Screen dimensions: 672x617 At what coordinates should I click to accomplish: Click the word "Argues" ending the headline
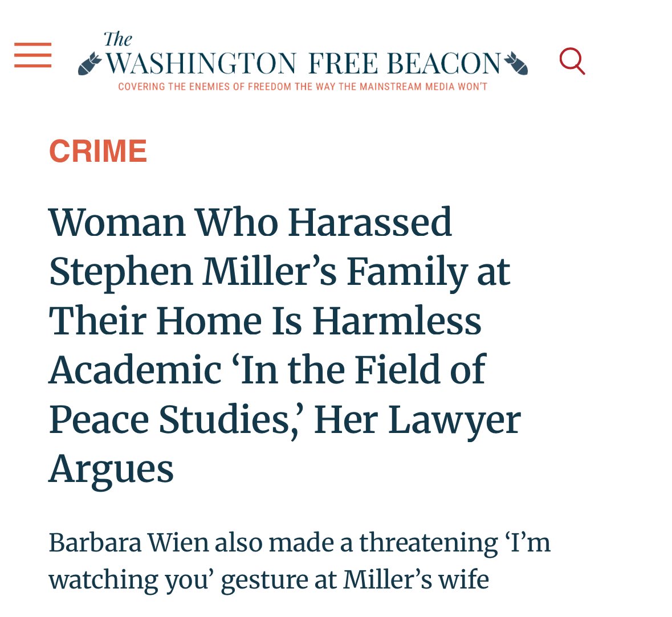(x=111, y=469)
